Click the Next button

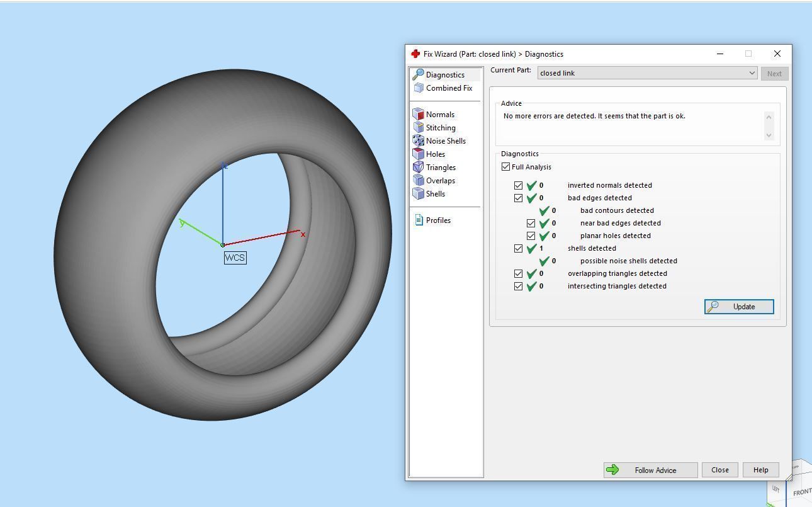tap(774, 74)
